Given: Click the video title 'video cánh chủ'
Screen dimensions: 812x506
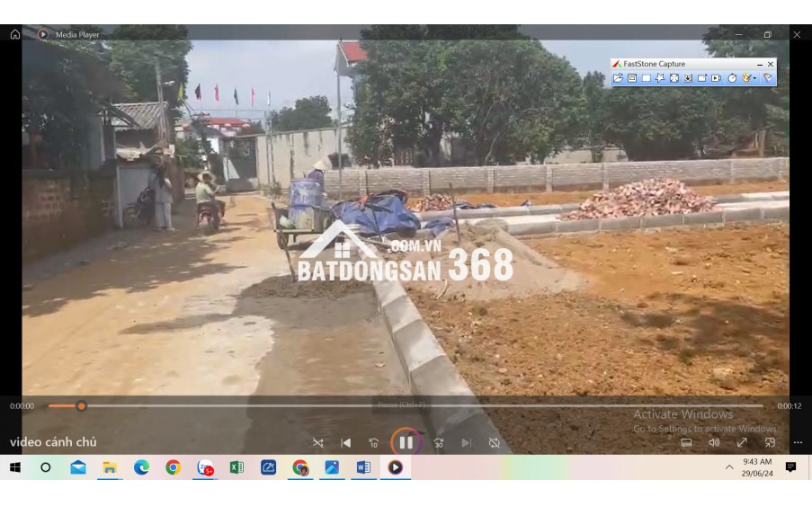Looking at the screenshot, I should click(x=53, y=442).
